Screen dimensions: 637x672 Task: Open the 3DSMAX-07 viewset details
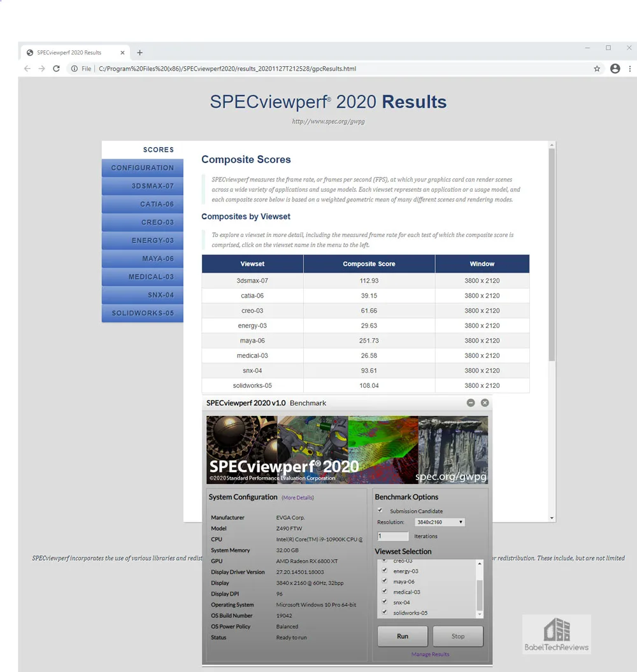click(x=142, y=186)
